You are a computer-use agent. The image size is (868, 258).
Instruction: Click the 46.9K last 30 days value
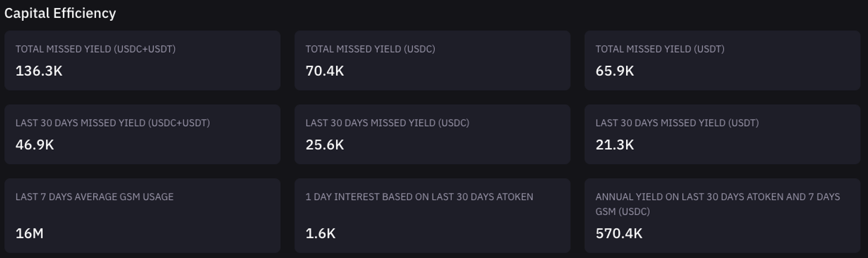pos(35,145)
